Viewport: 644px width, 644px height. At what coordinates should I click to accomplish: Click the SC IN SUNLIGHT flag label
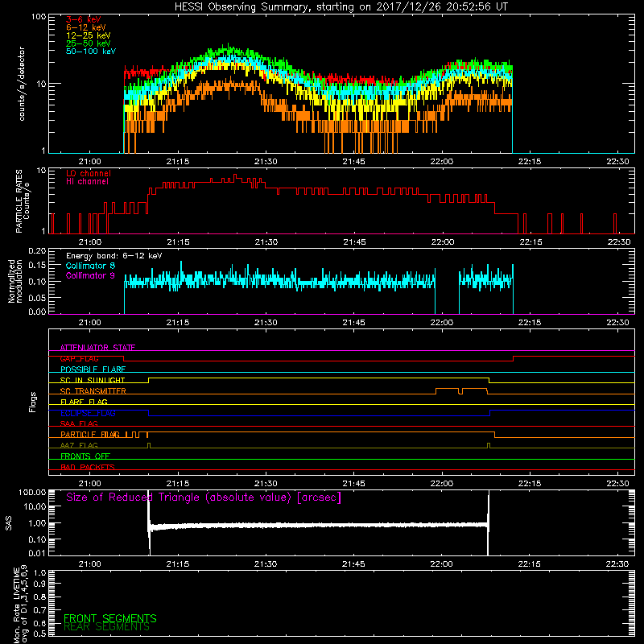pyautogui.click(x=93, y=380)
